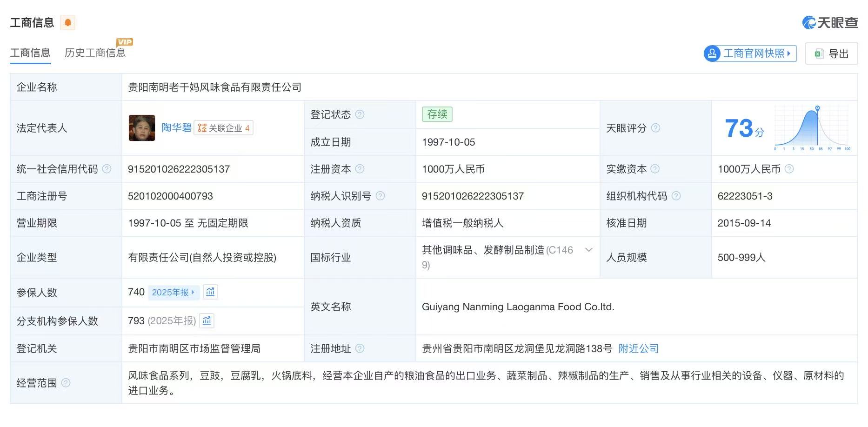Click the orange bell alert icon
The width and height of the screenshot is (868, 427).
point(68,22)
